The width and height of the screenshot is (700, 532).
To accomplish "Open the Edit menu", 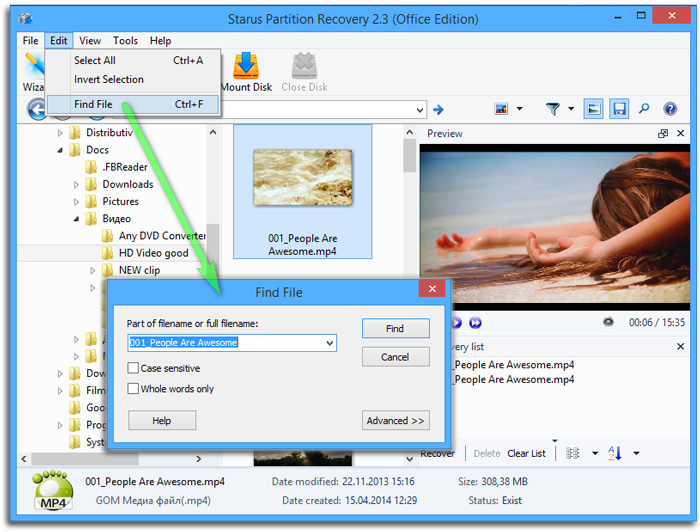I will pyautogui.click(x=58, y=41).
